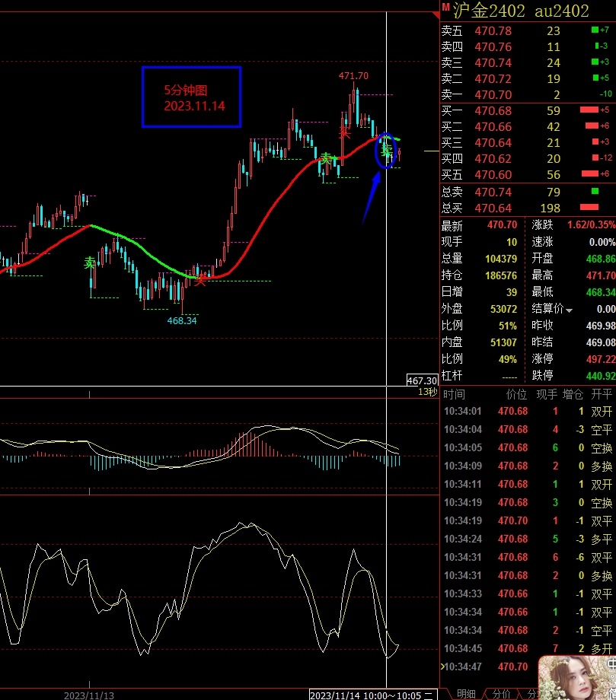Select the 卖三 470.74 ask row
This screenshot has width=616, height=700.
click(x=528, y=63)
